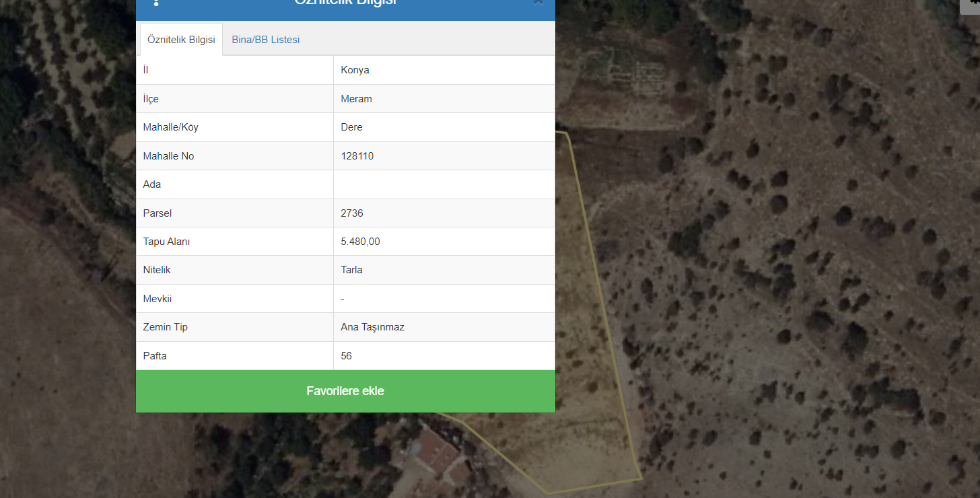Switch to the Bina/BB Listesi tab
The height and width of the screenshot is (498, 980).
click(x=266, y=40)
